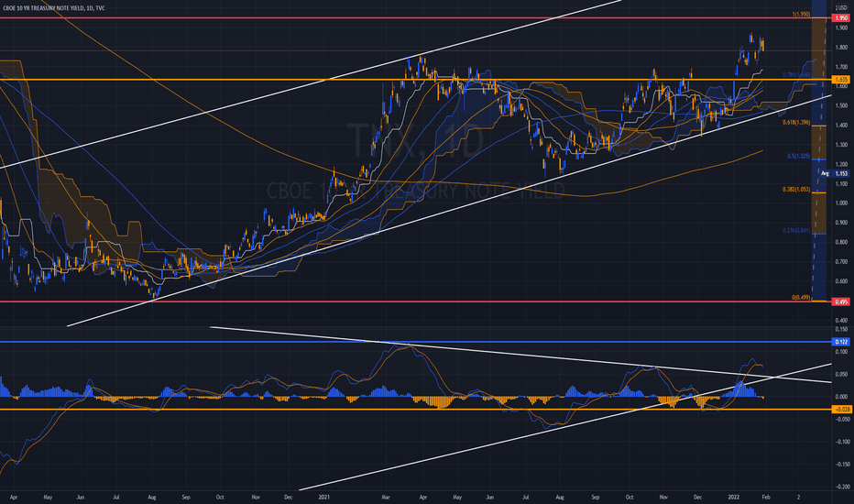This screenshot has height=504, width=854.
Task: Select the red 1.950 price tag
Action: click(x=841, y=18)
